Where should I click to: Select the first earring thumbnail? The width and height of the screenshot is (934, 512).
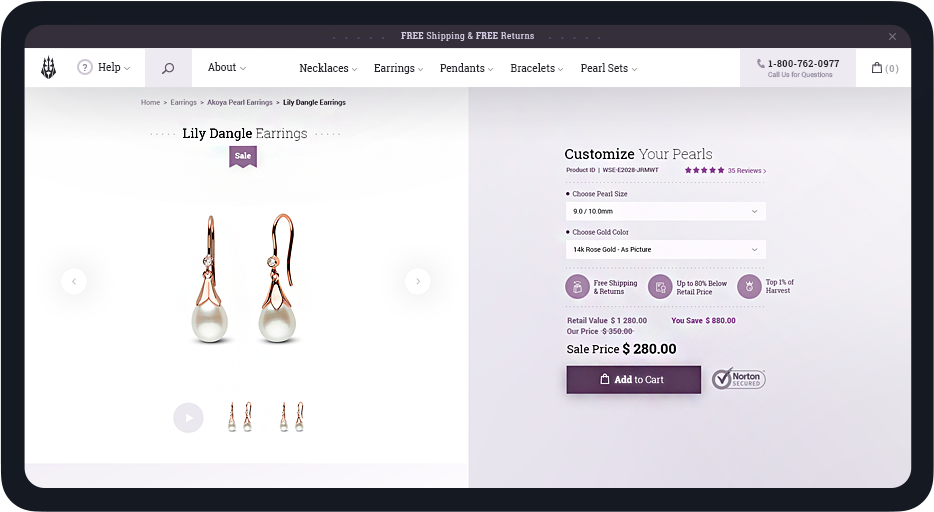pos(240,416)
